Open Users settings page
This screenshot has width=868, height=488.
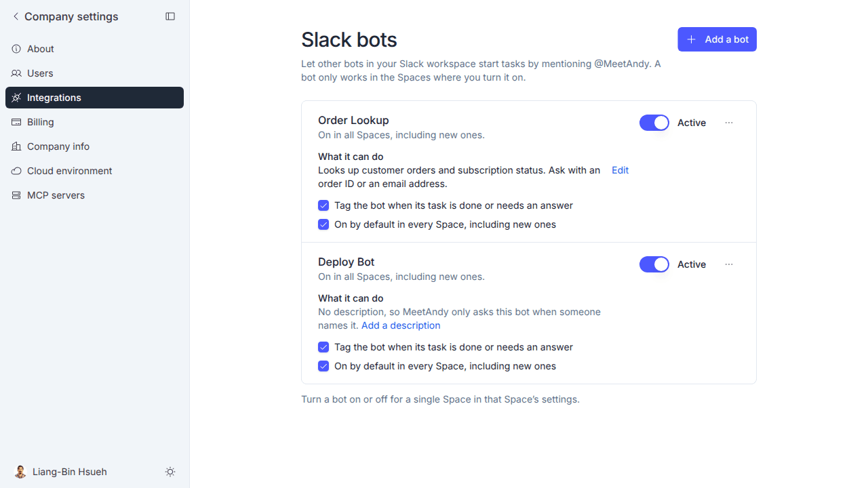(x=94, y=73)
